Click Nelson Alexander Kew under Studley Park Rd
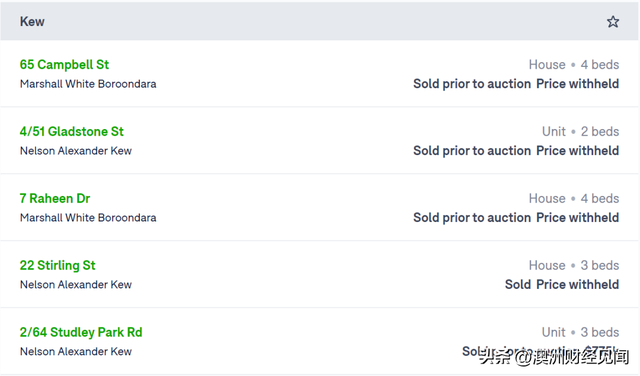The width and height of the screenshot is (640, 376). [76, 352]
